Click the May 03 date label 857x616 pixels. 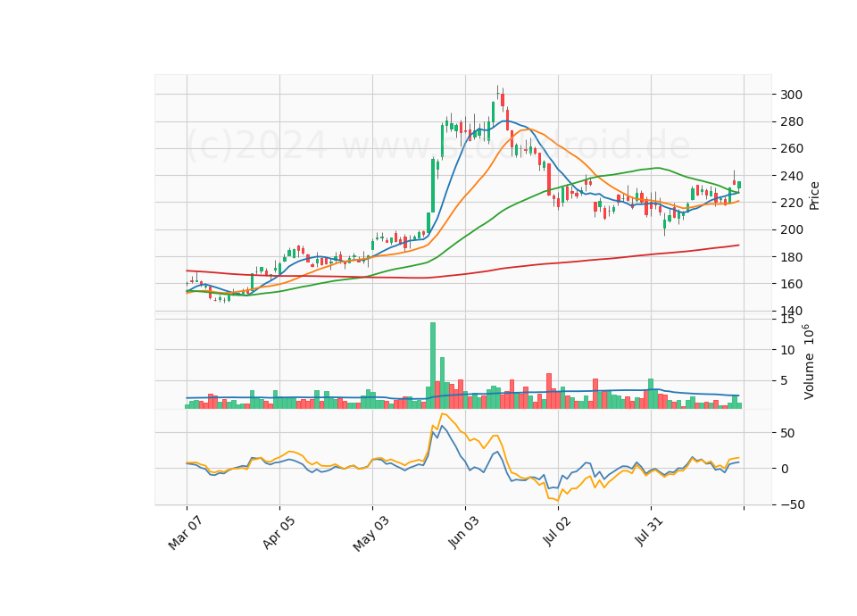point(370,534)
